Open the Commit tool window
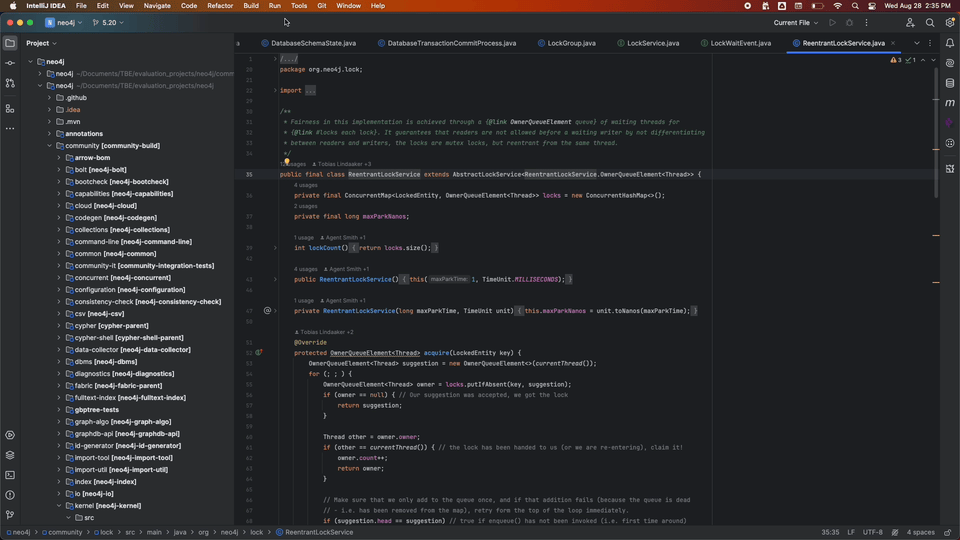 click(10, 63)
